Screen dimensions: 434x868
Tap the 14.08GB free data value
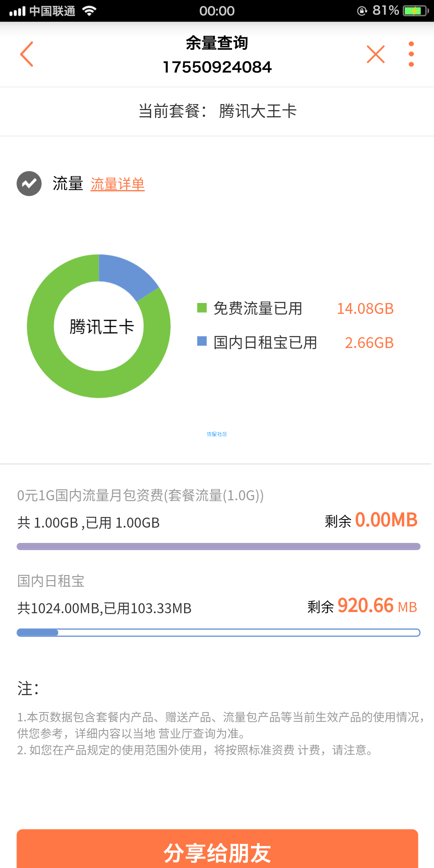click(x=365, y=309)
